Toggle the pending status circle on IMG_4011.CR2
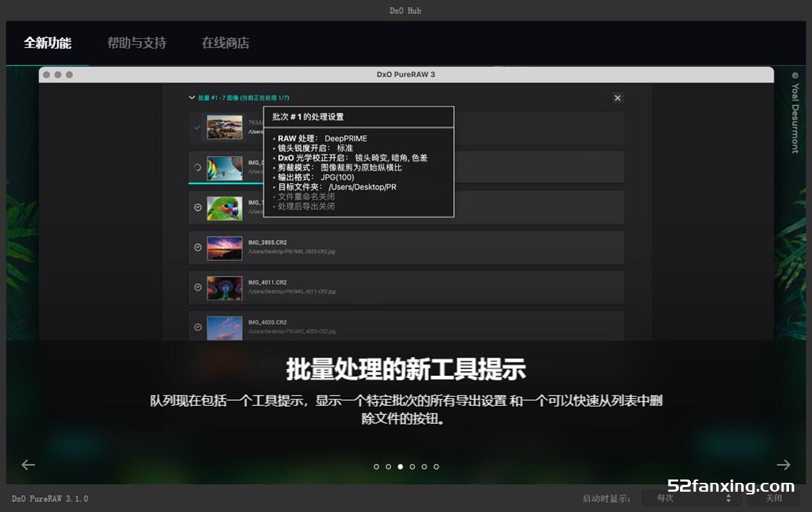This screenshot has width=812, height=512. [x=197, y=286]
